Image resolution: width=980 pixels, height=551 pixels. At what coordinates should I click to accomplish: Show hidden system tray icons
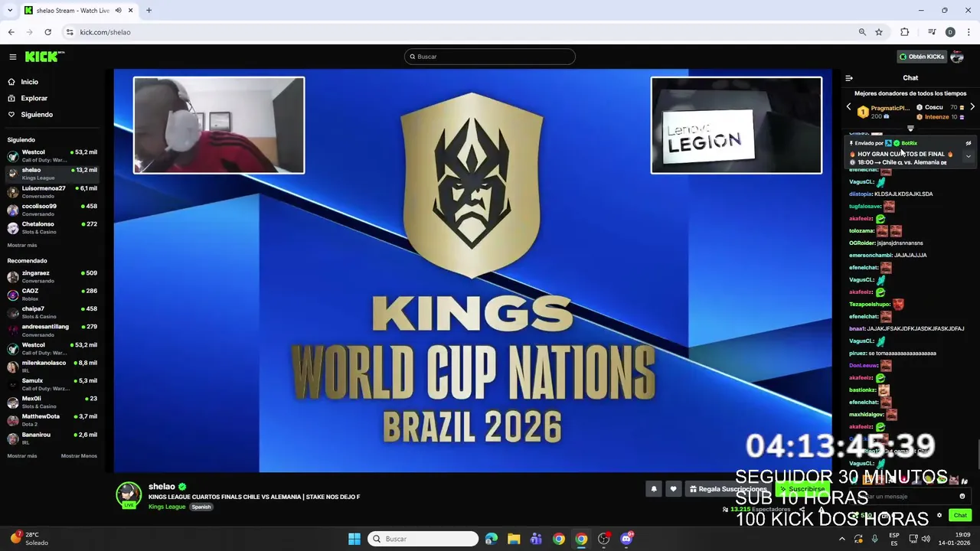click(842, 539)
